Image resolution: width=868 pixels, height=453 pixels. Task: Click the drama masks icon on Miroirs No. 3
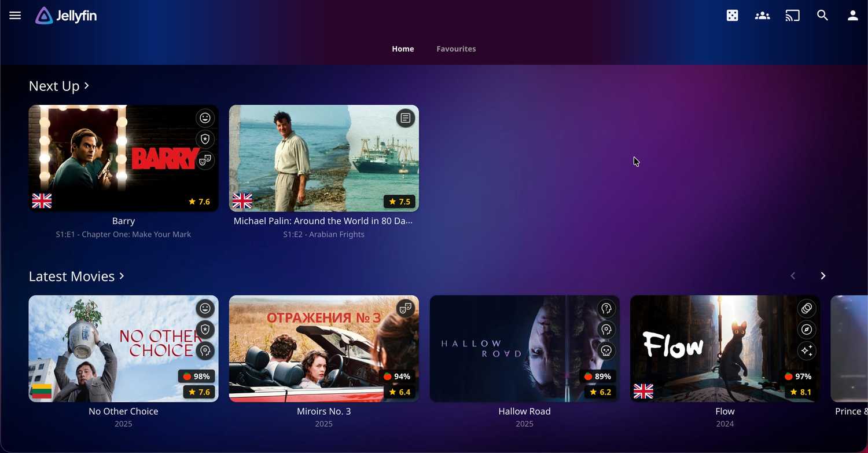406,308
